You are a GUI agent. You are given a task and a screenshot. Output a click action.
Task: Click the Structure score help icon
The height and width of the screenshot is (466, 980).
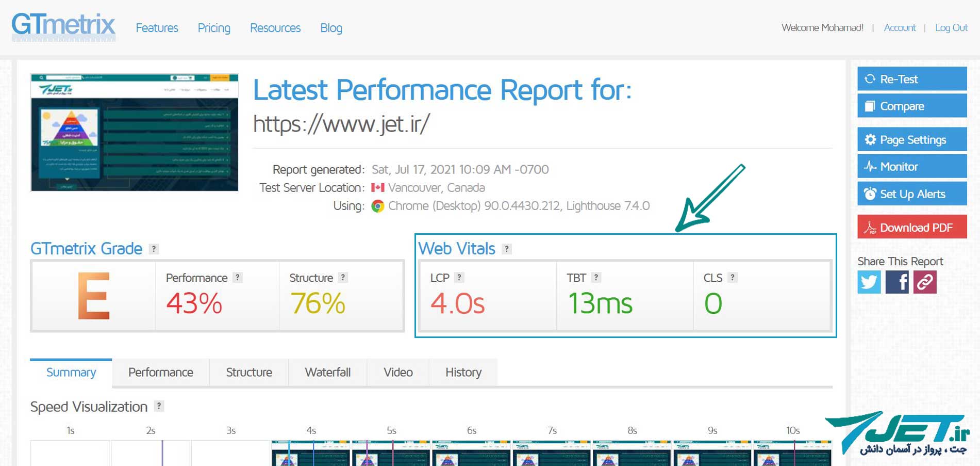[343, 278]
